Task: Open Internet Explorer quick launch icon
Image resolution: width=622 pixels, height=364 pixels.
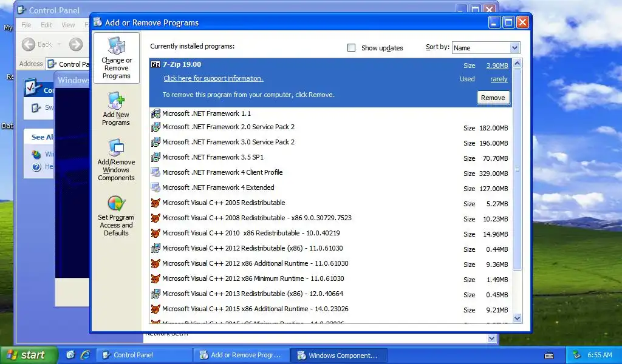Action: pyautogui.click(x=85, y=354)
